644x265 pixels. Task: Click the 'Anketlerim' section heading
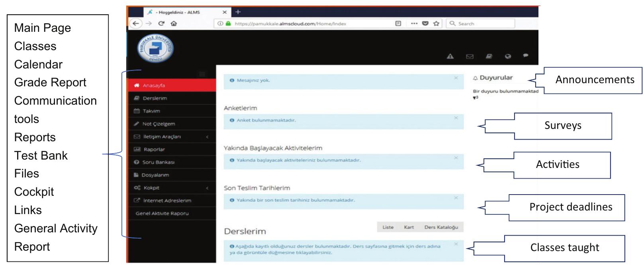(240, 108)
